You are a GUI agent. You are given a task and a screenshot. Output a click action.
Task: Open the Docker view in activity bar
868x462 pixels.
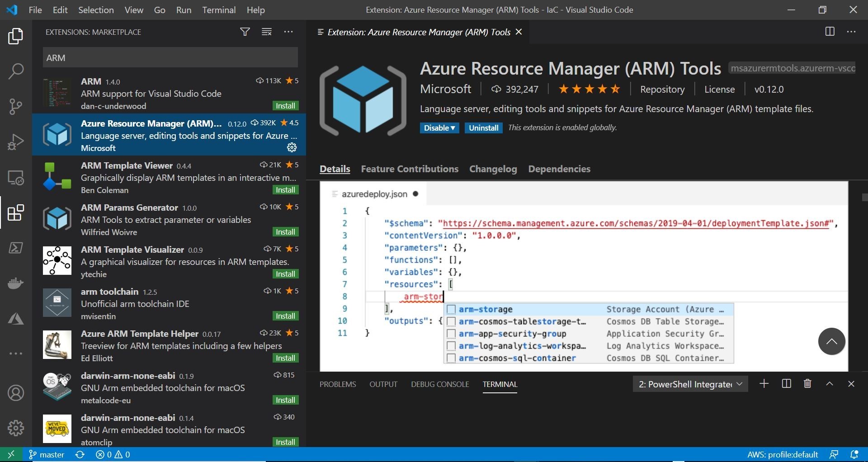click(x=16, y=283)
